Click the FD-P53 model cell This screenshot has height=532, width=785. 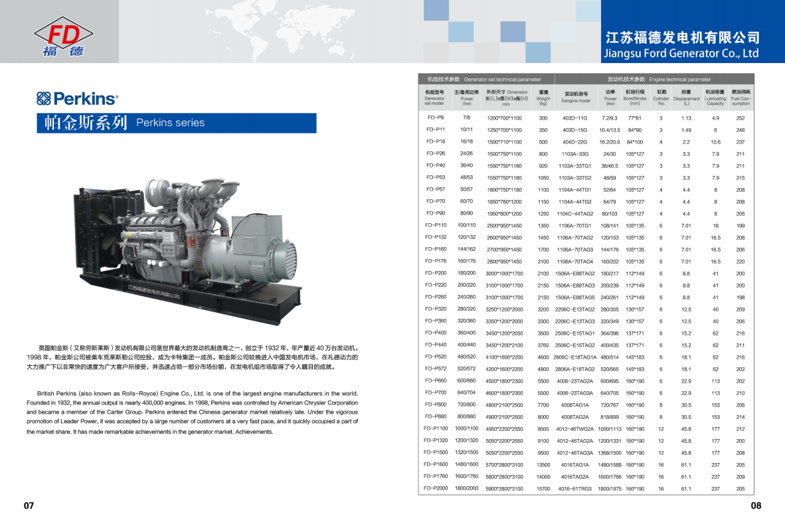pos(436,178)
